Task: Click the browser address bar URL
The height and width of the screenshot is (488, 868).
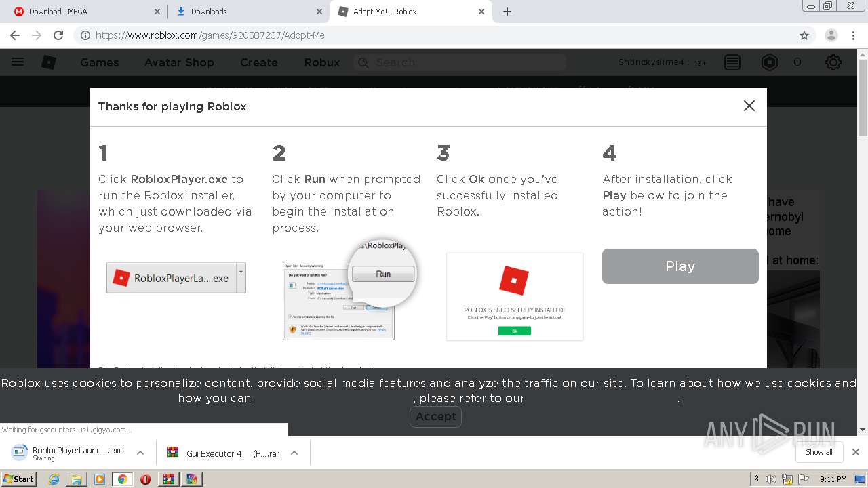Action: click(x=210, y=35)
